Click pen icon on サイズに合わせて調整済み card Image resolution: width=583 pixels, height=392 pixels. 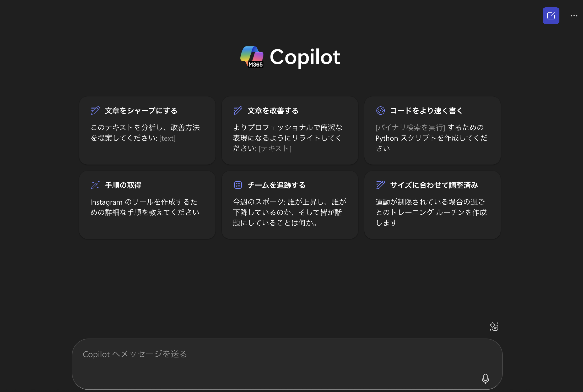coord(380,185)
